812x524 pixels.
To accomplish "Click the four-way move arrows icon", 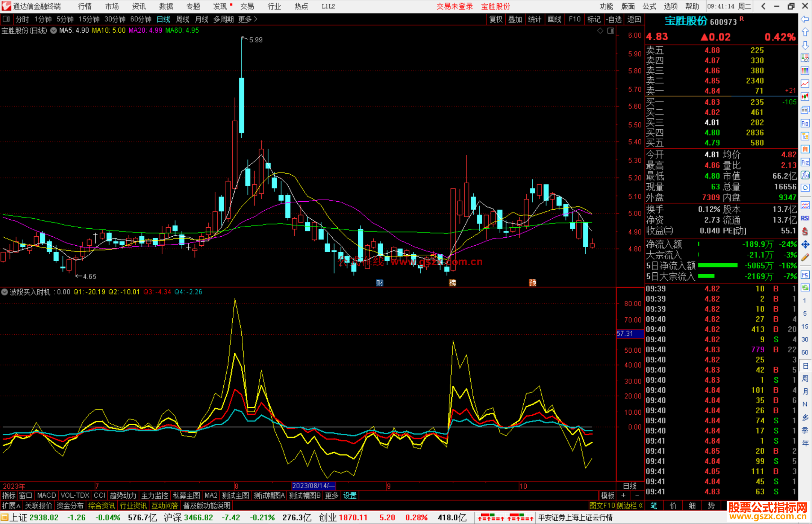I will tap(805, 245).
